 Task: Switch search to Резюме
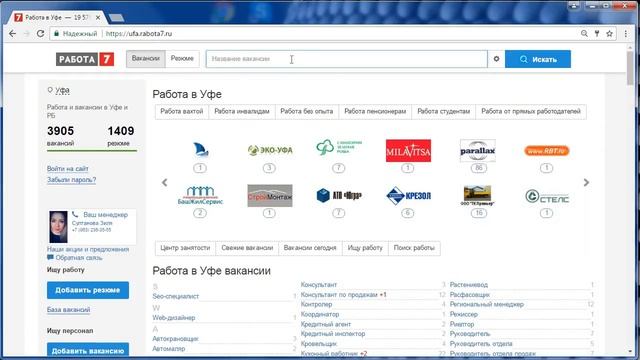[x=182, y=58]
